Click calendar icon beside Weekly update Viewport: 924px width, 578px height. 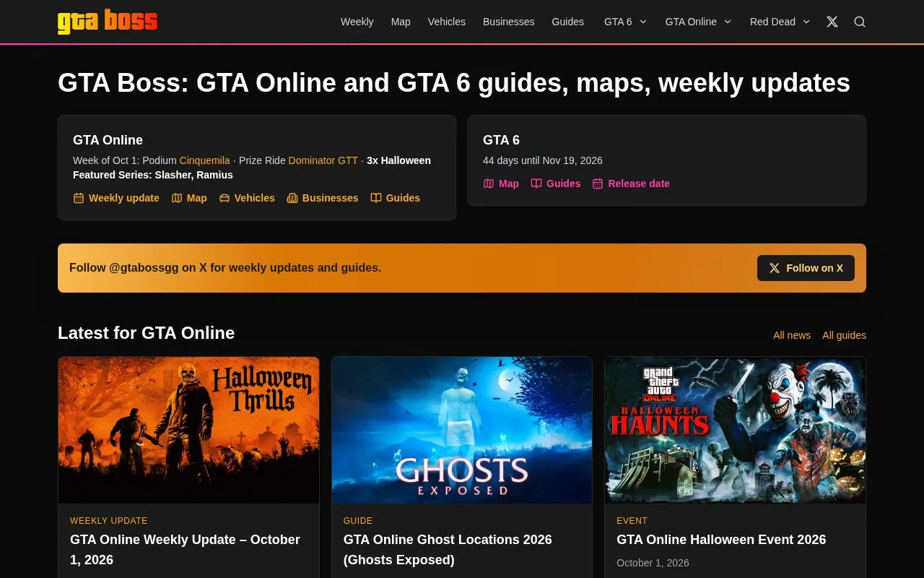79,198
